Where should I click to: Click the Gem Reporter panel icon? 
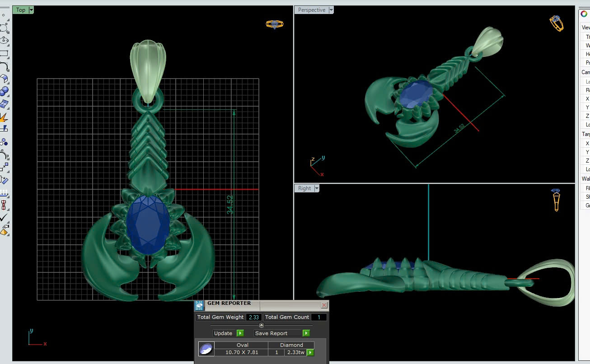[199, 306]
